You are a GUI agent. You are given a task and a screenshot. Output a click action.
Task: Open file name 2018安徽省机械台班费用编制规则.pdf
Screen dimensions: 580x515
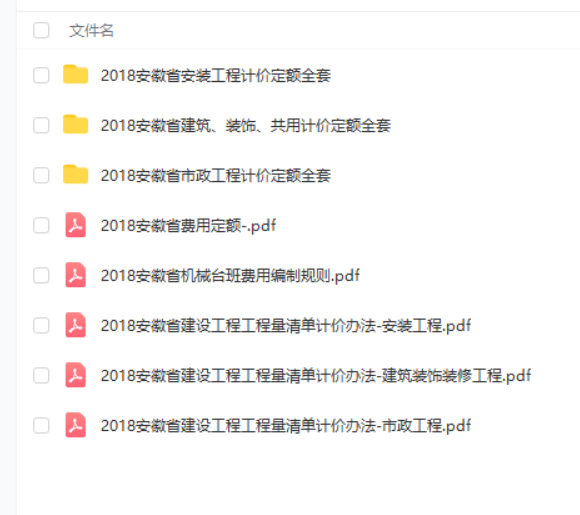point(230,276)
